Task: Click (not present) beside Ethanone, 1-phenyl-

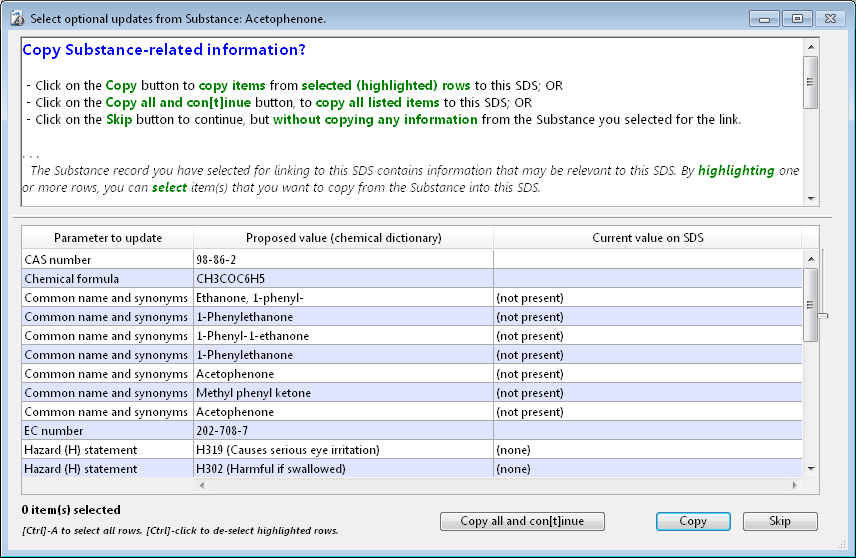Action: coord(647,298)
